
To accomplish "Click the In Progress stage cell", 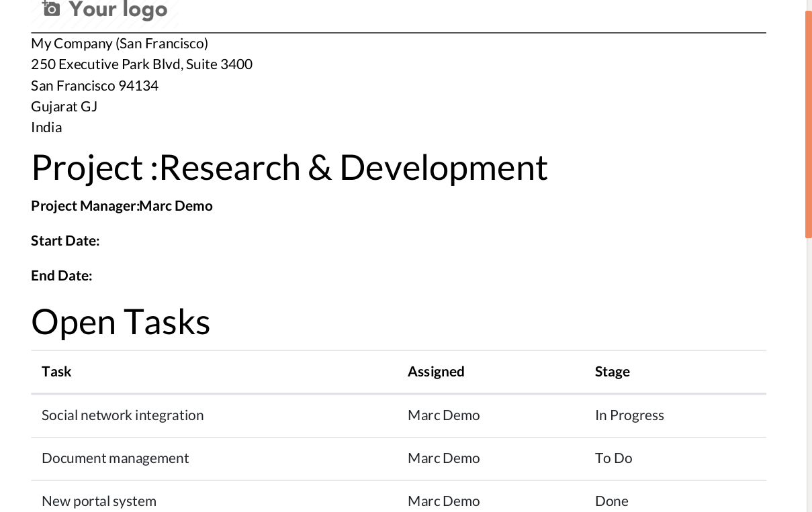I will coord(629,415).
